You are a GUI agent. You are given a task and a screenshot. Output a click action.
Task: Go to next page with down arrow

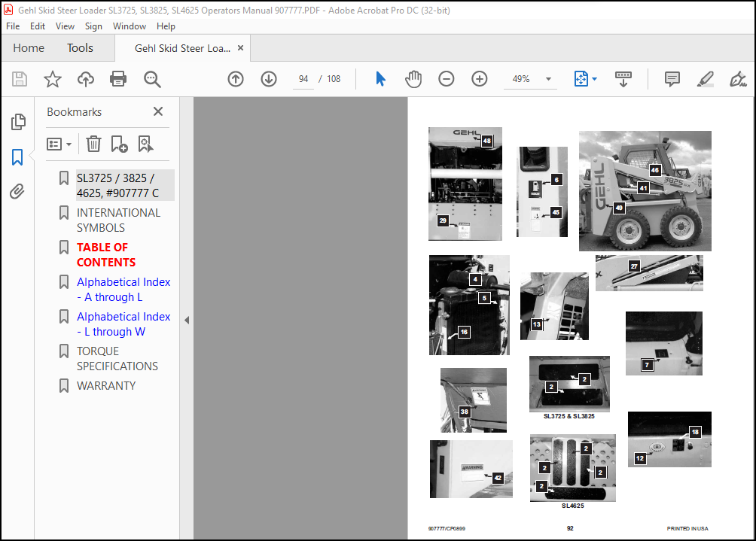[x=269, y=79]
